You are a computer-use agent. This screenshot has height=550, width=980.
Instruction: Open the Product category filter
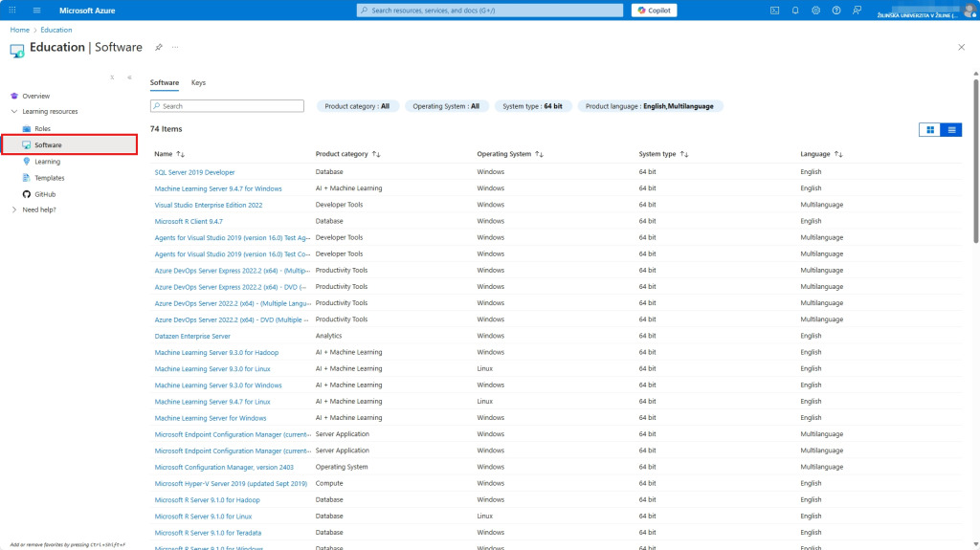pyautogui.click(x=357, y=106)
